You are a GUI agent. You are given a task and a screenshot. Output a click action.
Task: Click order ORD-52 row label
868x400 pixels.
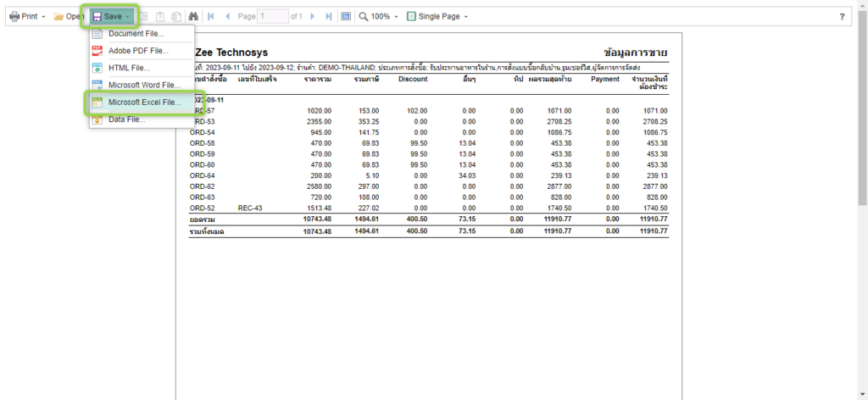202,208
